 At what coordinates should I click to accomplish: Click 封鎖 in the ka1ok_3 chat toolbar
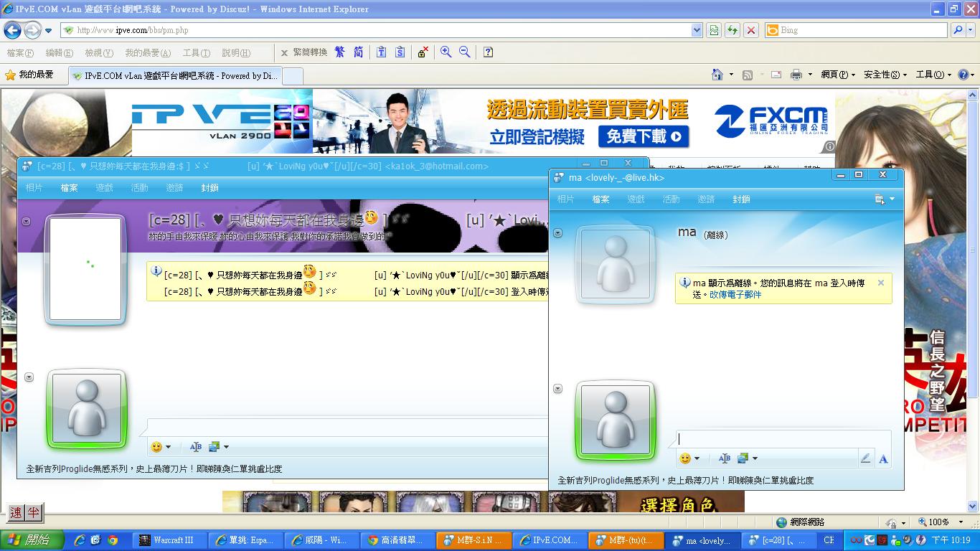[210, 188]
